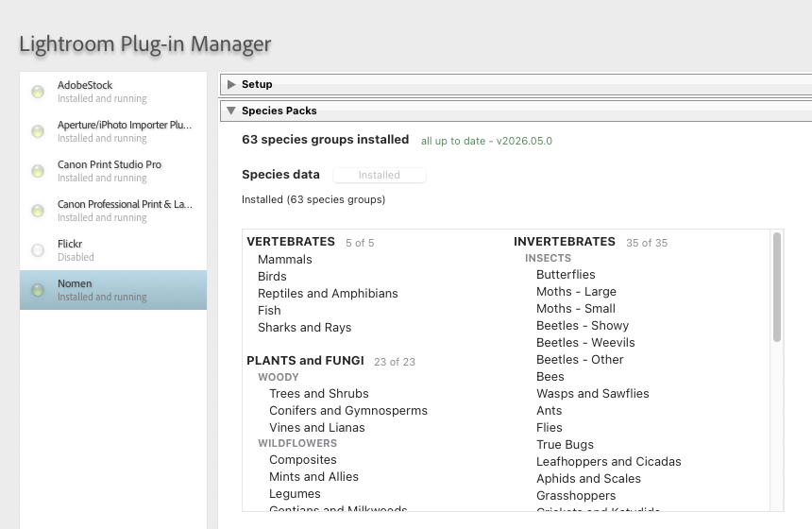Screen dimensions: 812x529
Task: Click the Butterflies group
Action: tap(566, 275)
